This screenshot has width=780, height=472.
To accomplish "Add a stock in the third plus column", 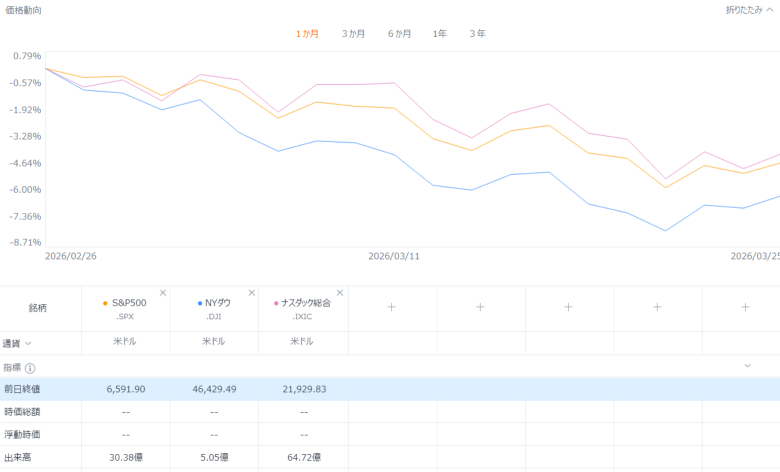I will coord(569,307).
